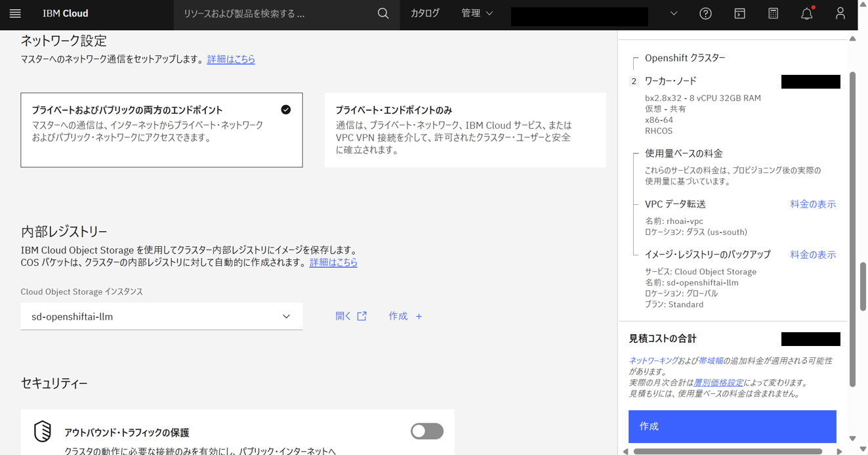Screen dimensions: 868x455
Task: Click the summary scroll left arrow
Action: pyautogui.click(x=625, y=452)
